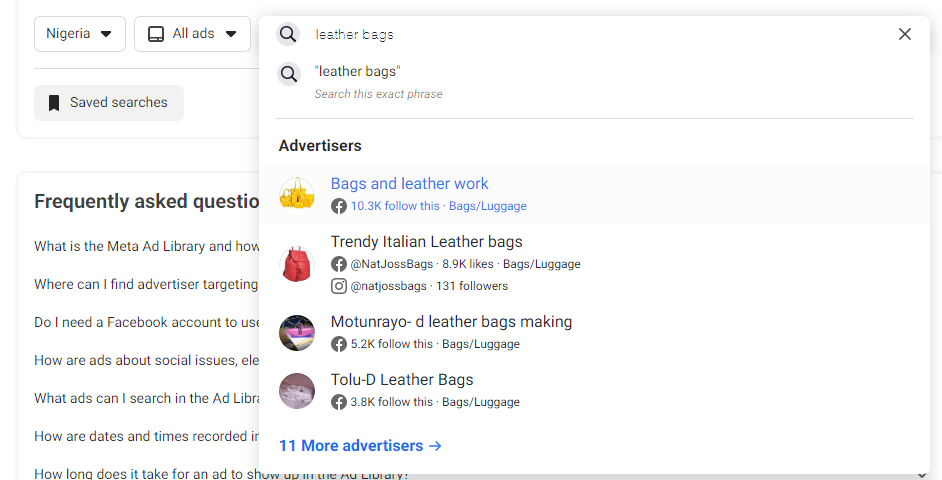Select advertiser Trendy Italian Leather bags

coord(595,264)
